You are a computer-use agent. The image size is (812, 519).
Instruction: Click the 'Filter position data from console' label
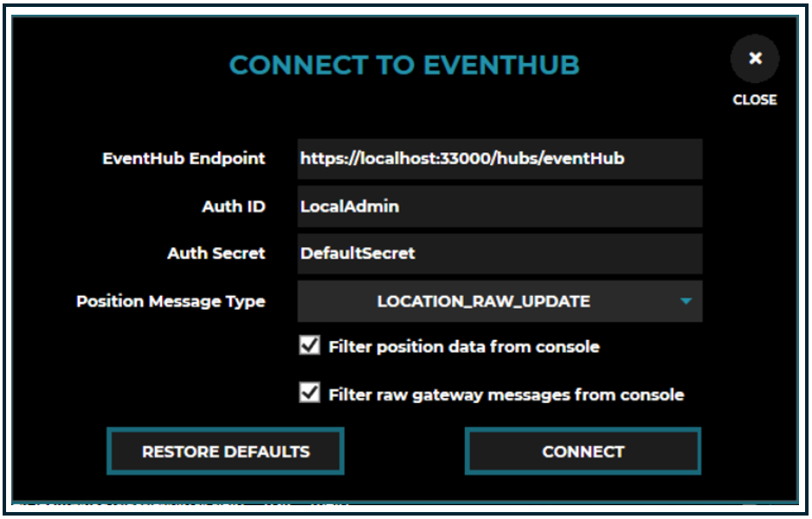(x=464, y=347)
